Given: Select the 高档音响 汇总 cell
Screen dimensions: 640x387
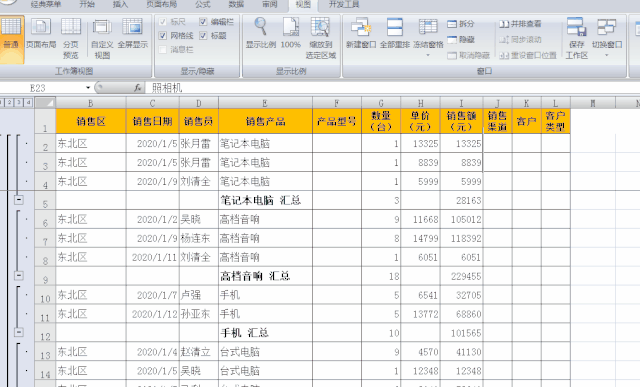Looking at the screenshot, I should point(265,276).
